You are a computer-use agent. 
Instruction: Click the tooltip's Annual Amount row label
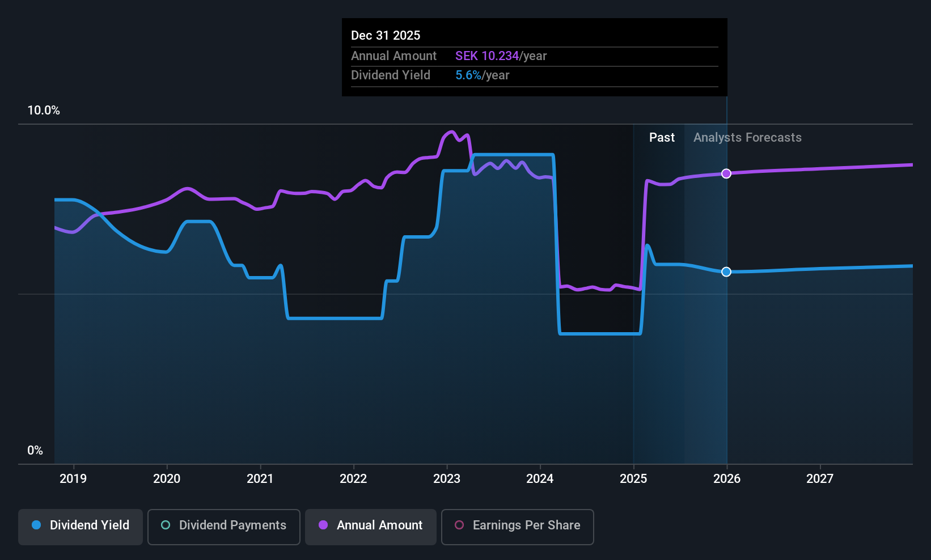coord(393,56)
